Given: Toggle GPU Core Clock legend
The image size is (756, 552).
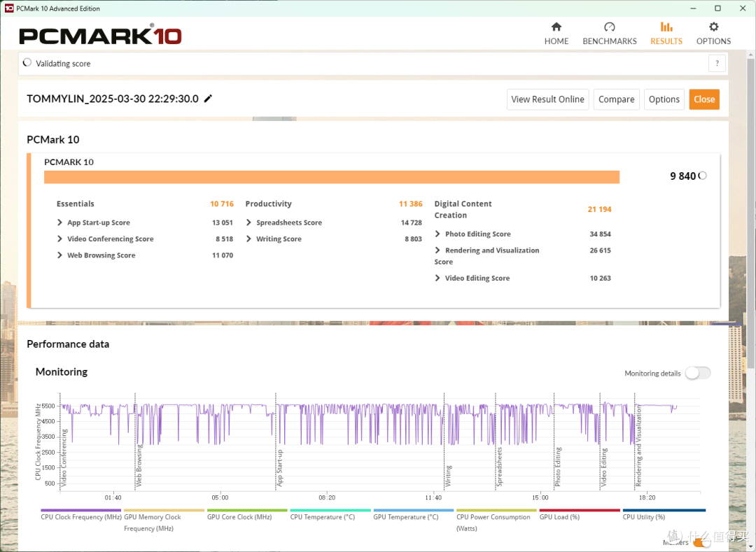Looking at the screenshot, I should 247,514.
